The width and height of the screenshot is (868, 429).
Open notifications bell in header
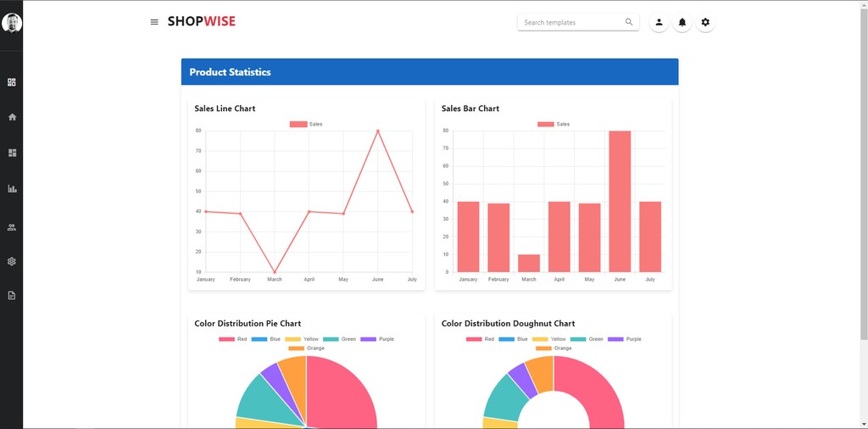pos(682,22)
